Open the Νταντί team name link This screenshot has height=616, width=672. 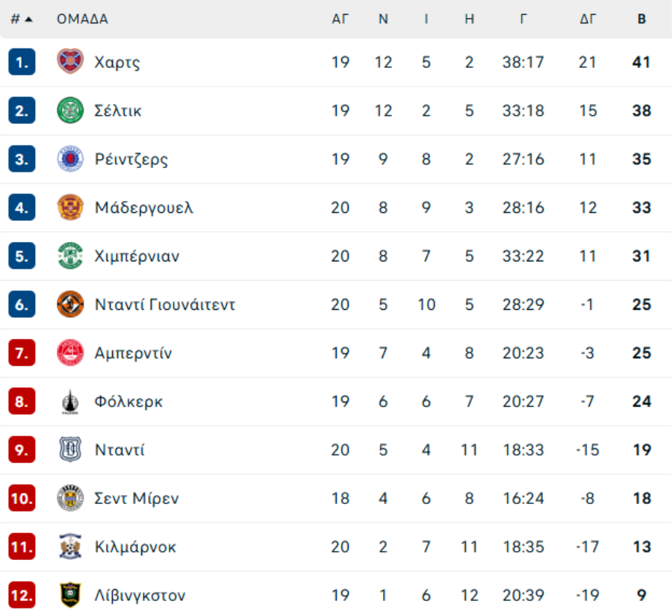pos(119,450)
